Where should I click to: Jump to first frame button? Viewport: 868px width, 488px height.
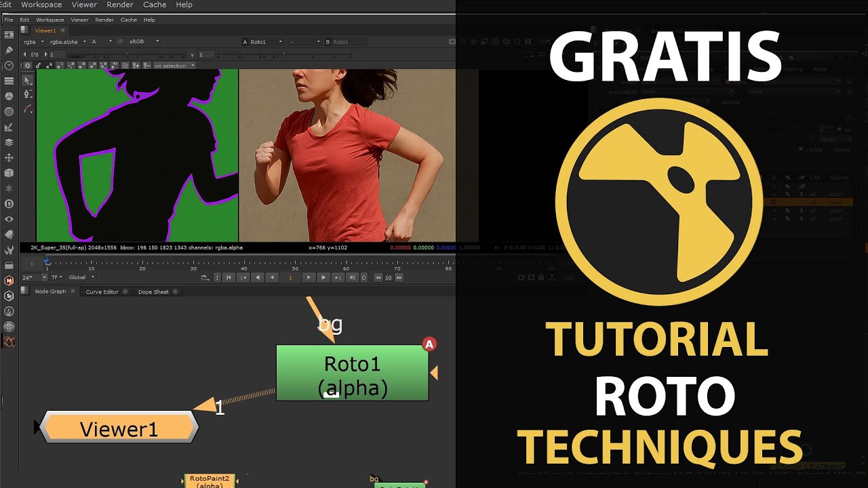tap(229, 277)
